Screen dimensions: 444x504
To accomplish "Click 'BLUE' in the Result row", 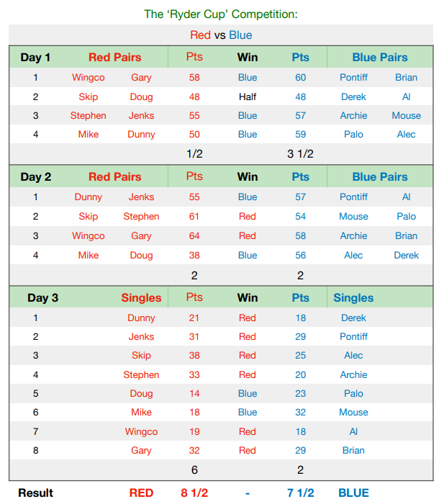I will (353, 492).
